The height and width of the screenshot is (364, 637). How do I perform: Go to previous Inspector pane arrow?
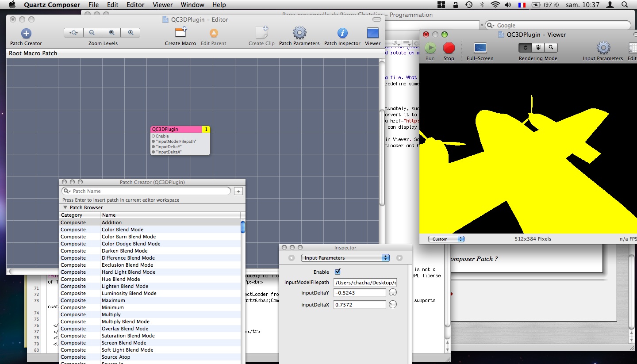click(292, 258)
